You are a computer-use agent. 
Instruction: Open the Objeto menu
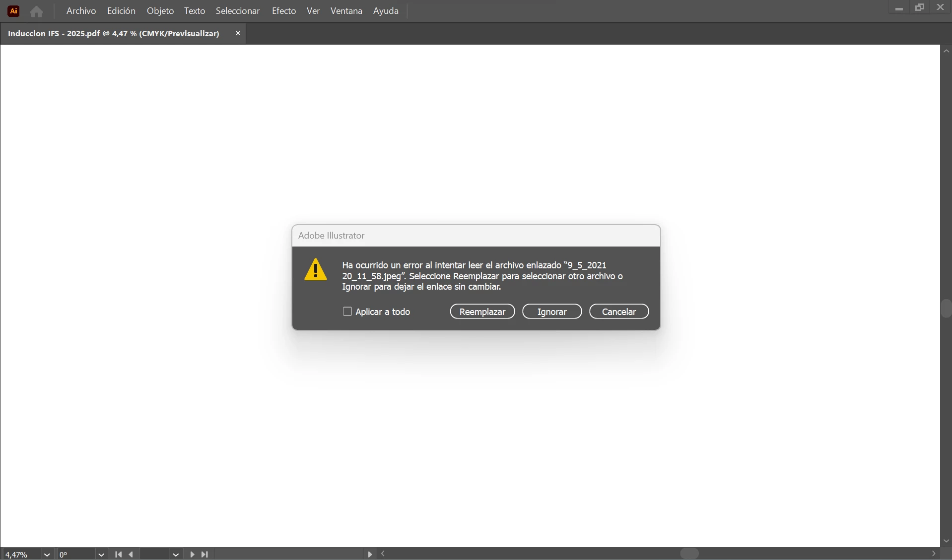tap(160, 10)
